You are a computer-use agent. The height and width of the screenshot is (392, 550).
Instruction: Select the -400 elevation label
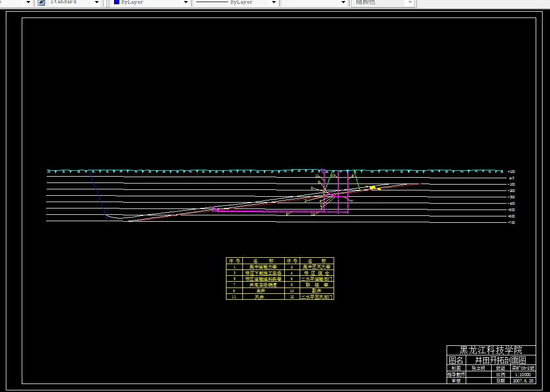pyautogui.click(x=511, y=203)
